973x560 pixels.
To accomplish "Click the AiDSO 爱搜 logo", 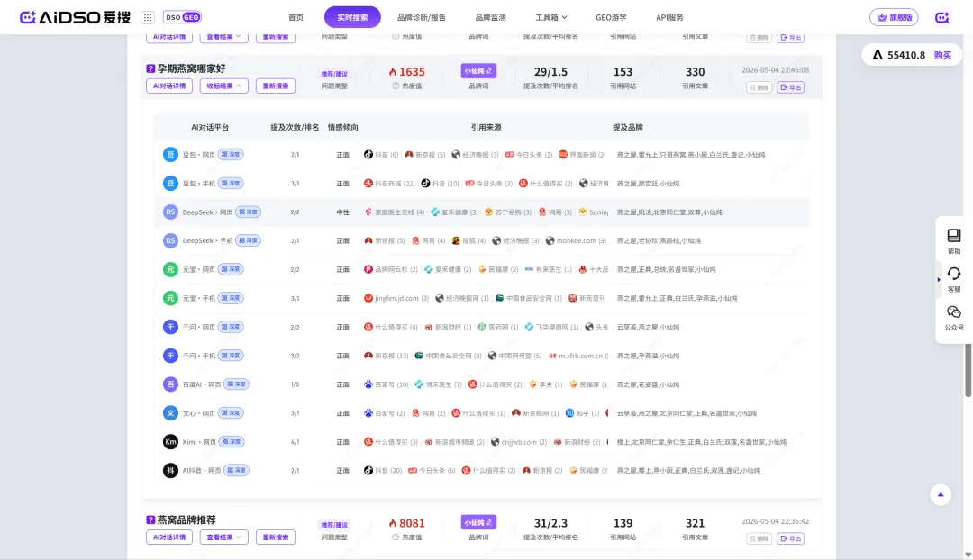I will (75, 17).
